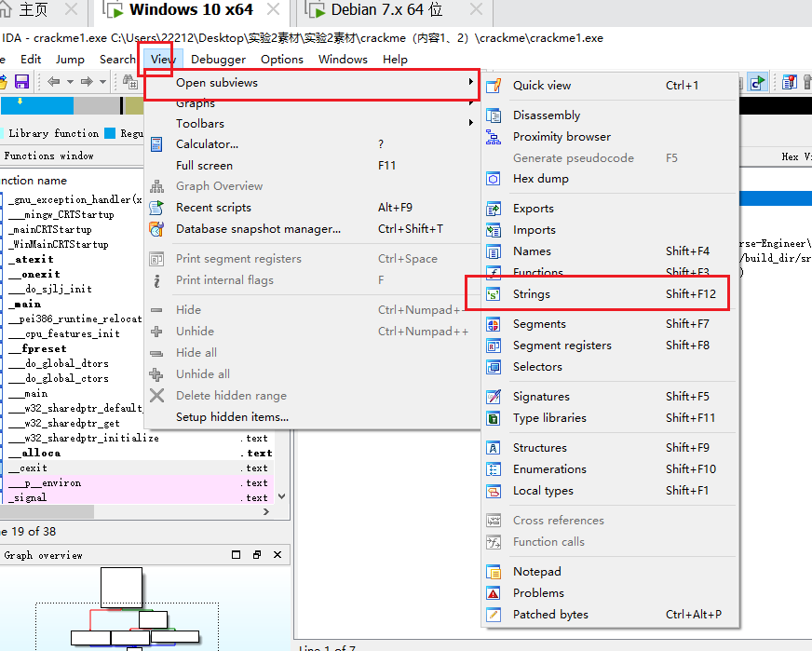The width and height of the screenshot is (812, 651).
Task: Click the Signatures icon
Action: [494, 397]
